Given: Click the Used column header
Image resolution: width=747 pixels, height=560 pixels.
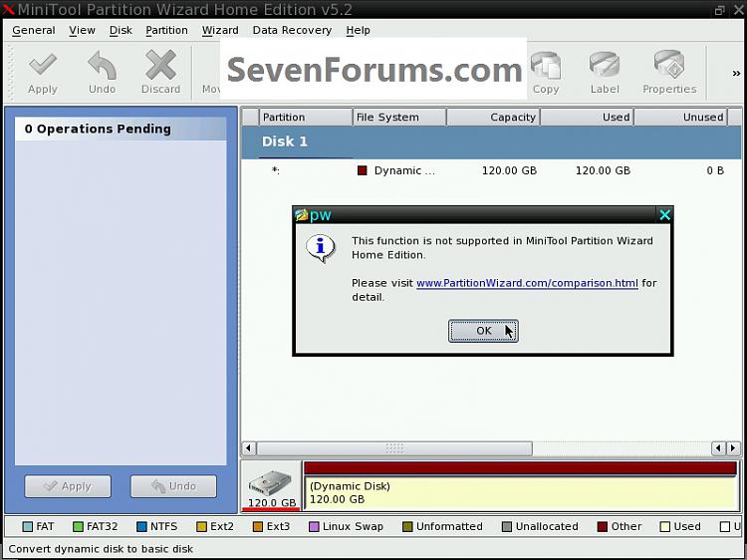Looking at the screenshot, I should point(587,118).
